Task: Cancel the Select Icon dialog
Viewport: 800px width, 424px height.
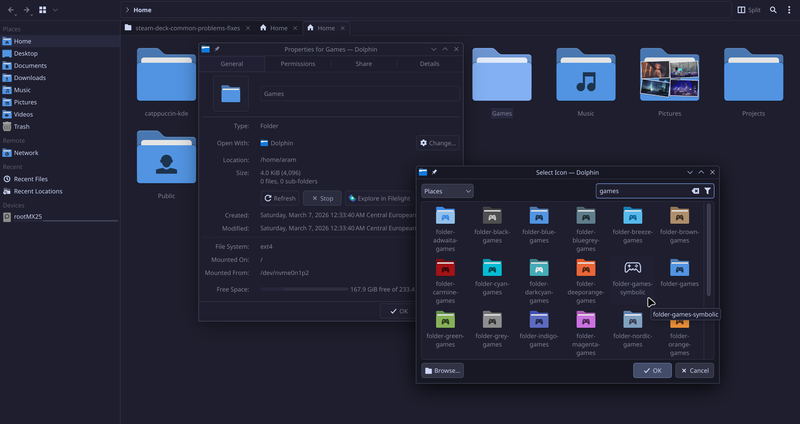Action: 694,370
